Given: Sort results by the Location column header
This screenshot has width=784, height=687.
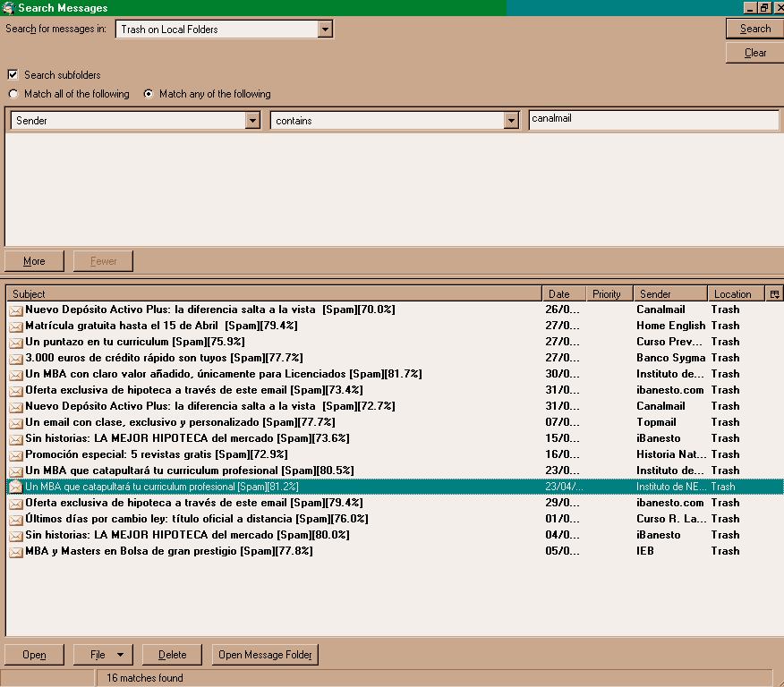Looking at the screenshot, I should [x=737, y=293].
